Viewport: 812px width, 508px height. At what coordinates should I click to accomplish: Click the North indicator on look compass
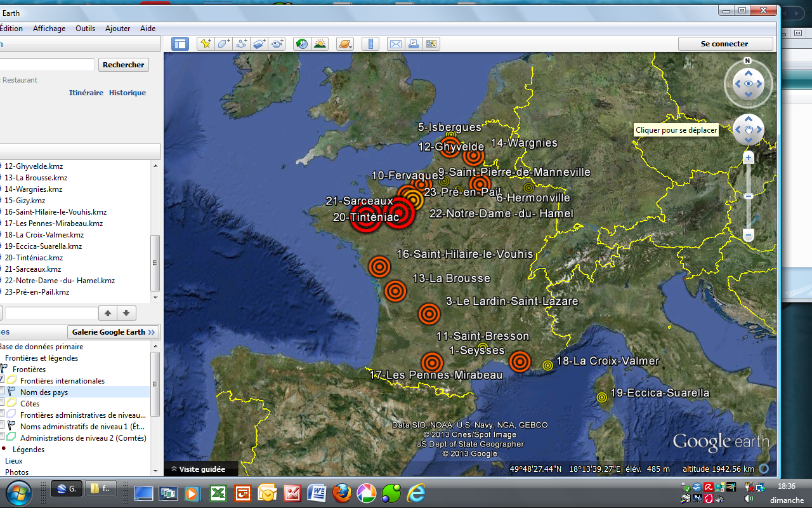click(x=747, y=61)
